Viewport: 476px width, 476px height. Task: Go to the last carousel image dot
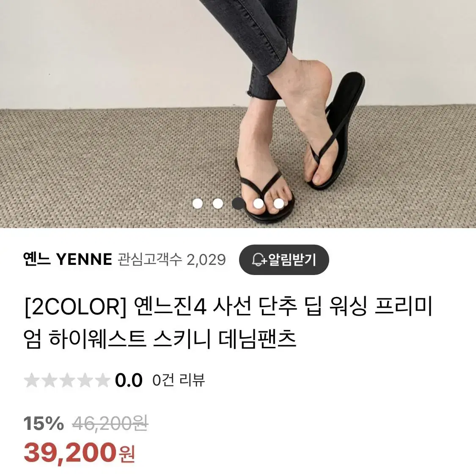278,204
